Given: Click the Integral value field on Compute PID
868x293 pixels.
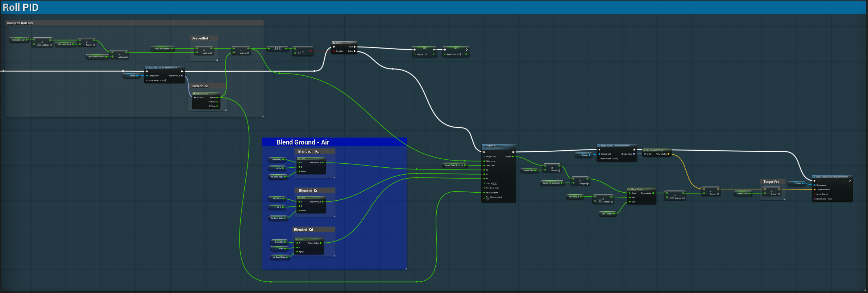Looking at the screenshot, I should tap(494, 183).
